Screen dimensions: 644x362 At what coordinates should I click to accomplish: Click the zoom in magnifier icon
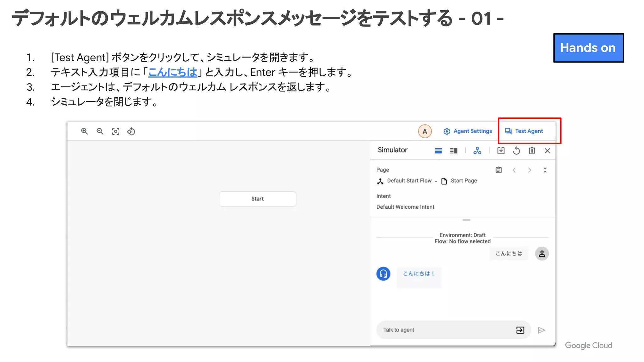(x=84, y=131)
